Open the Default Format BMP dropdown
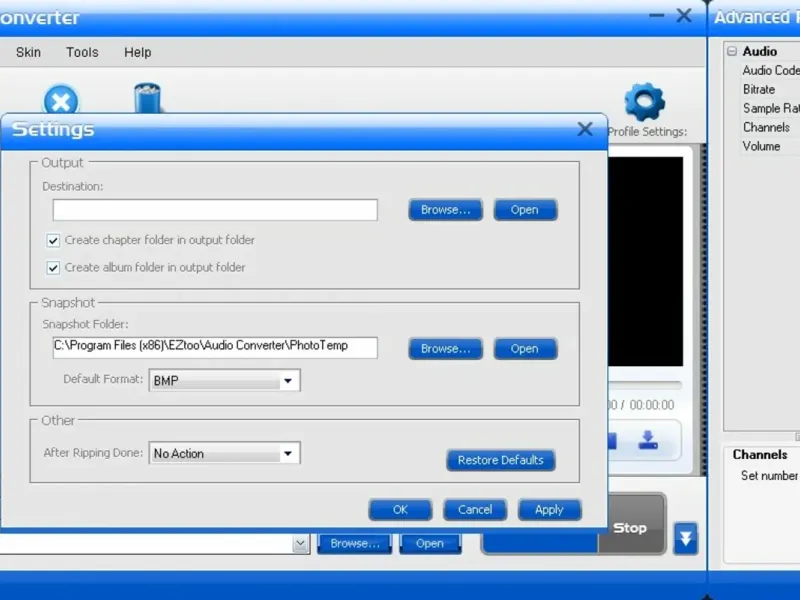800x600 pixels. coord(224,381)
